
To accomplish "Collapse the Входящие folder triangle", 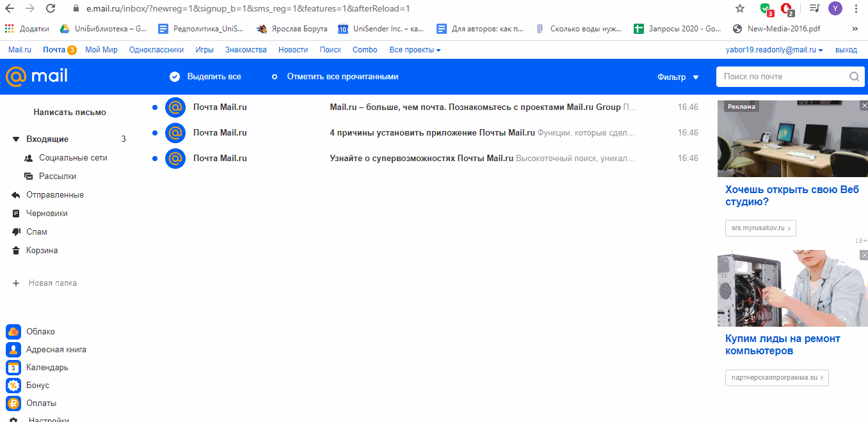I will click(16, 139).
